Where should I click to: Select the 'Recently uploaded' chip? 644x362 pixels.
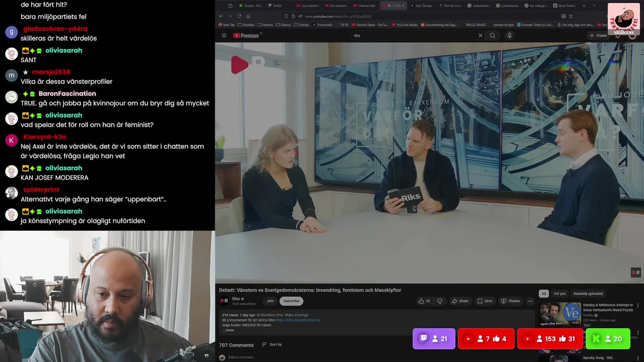pyautogui.click(x=588, y=294)
